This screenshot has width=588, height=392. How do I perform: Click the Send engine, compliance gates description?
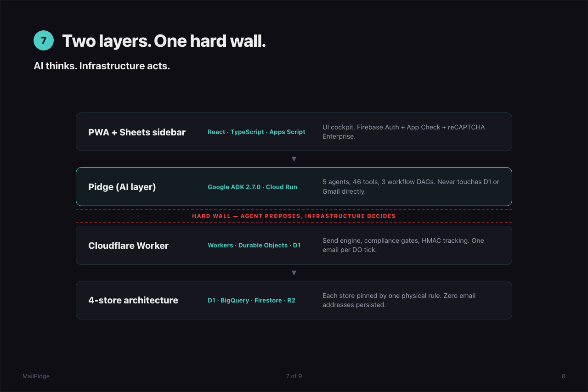click(x=403, y=245)
